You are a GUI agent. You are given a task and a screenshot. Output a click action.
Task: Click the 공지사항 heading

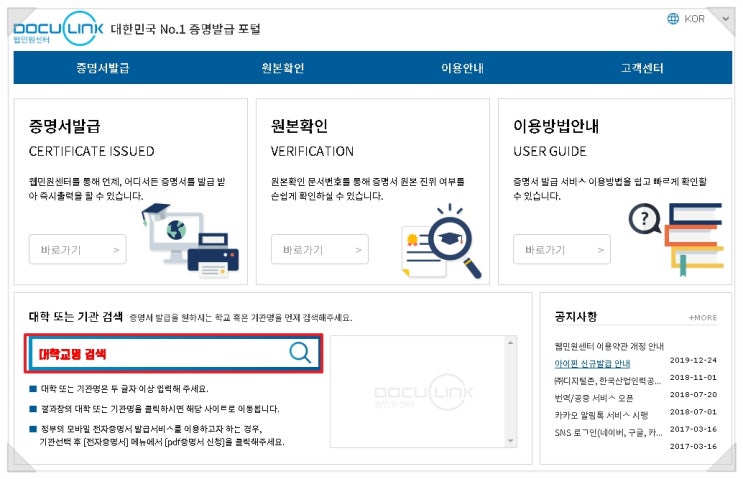[576, 316]
